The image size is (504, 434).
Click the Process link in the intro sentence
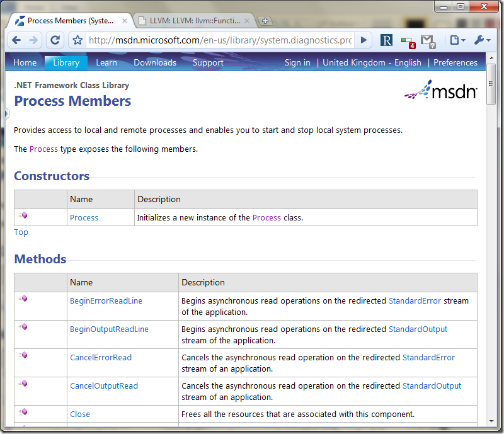point(43,149)
